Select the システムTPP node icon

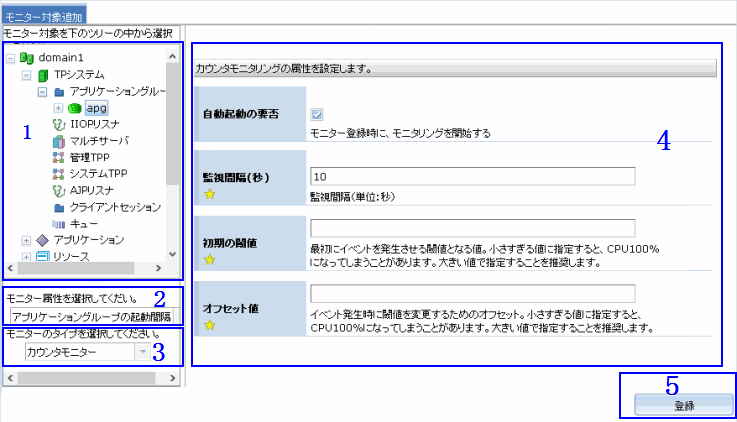pyautogui.click(x=58, y=174)
